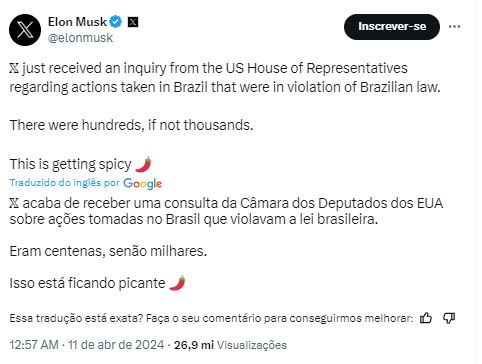Screen dimensions: 482x364
Task: Click the 26,9 mi Visualizações count
Action: point(230,345)
